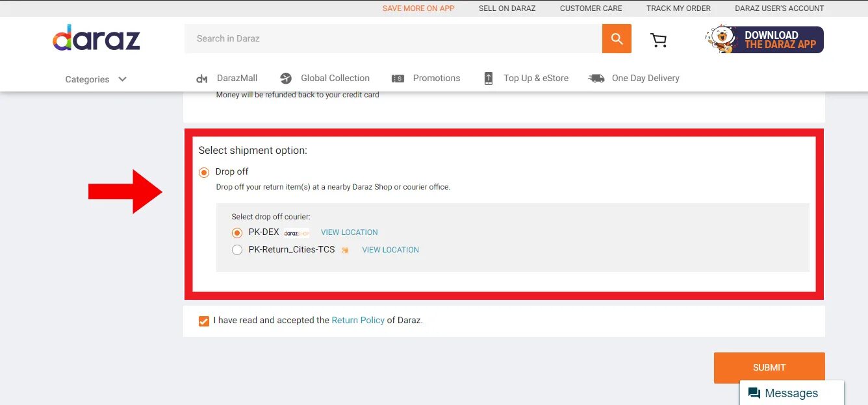Click 'Select drop off courier:' text
This screenshot has height=405, width=868.
(x=271, y=217)
